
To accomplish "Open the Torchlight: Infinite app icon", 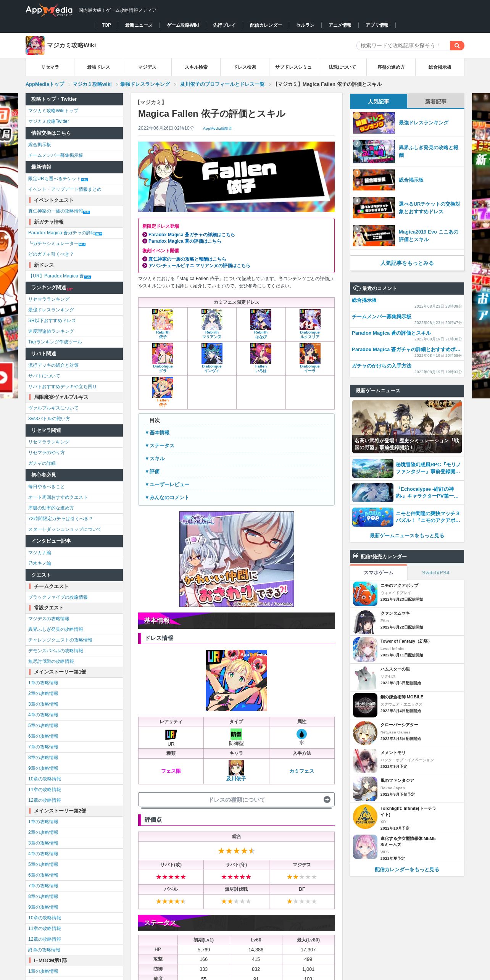I will pos(365,817).
